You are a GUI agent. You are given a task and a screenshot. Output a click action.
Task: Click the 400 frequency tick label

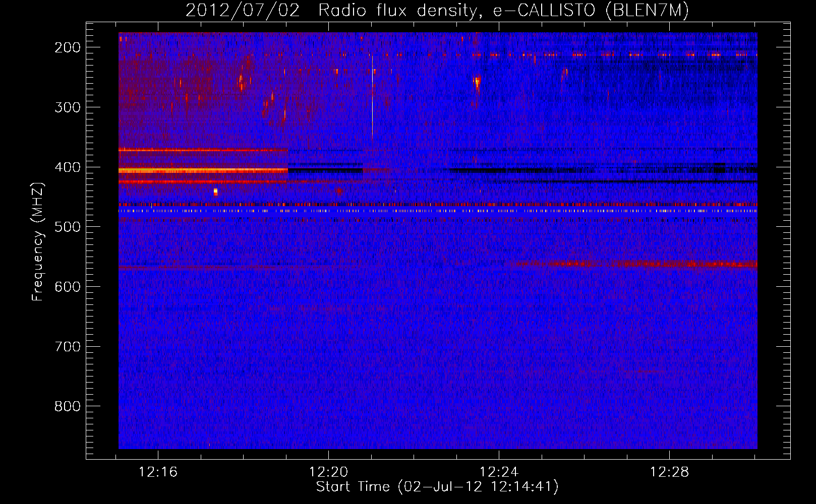[68, 167]
